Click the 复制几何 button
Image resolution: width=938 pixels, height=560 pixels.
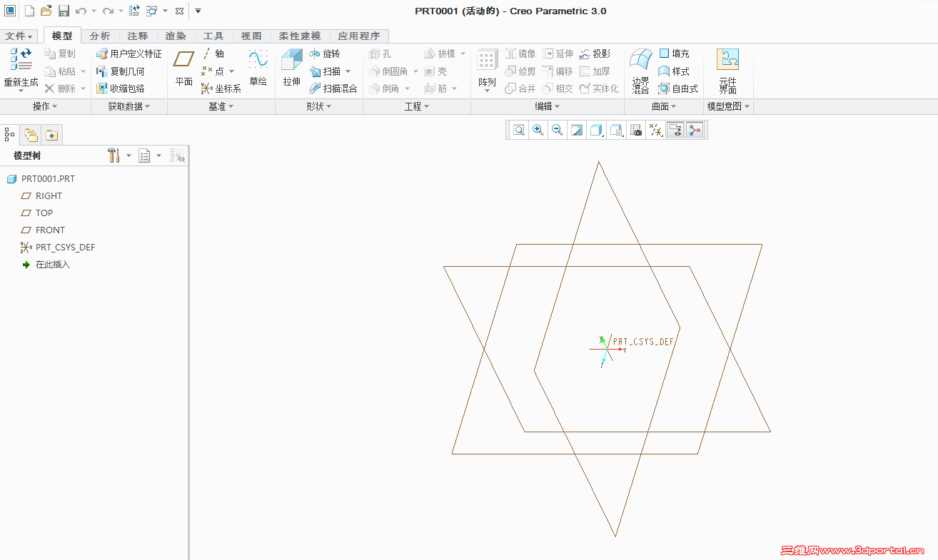[121, 71]
